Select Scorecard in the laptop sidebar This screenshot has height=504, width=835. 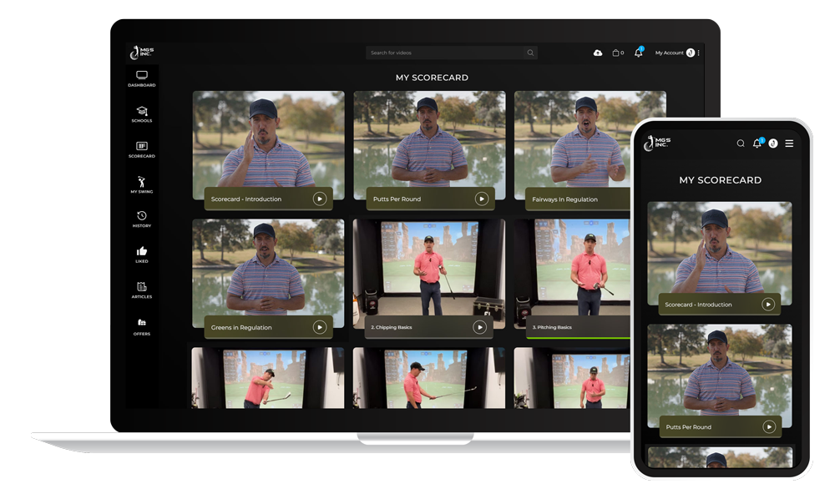[142, 149]
